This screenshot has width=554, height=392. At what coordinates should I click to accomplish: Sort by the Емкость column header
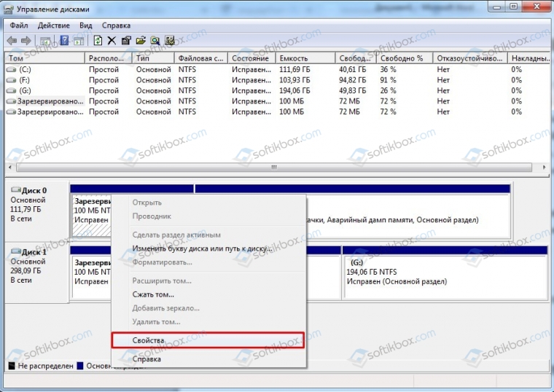click(x=305, y=58)
